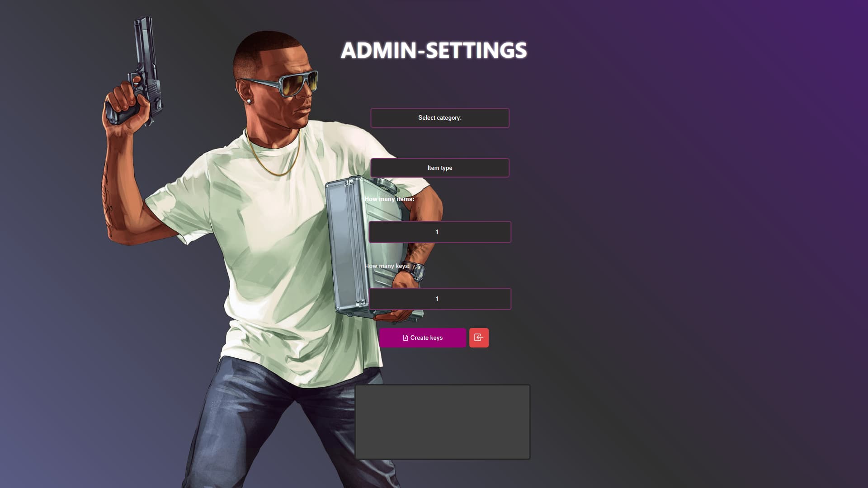Click the red exit arrow icon button

pyautogui.click(x=479, y=338)
